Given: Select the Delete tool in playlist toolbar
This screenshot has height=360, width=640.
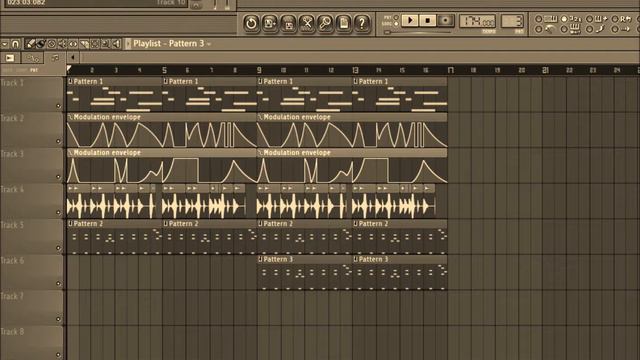Looking at the screenshot, I should tap(51, 44).
